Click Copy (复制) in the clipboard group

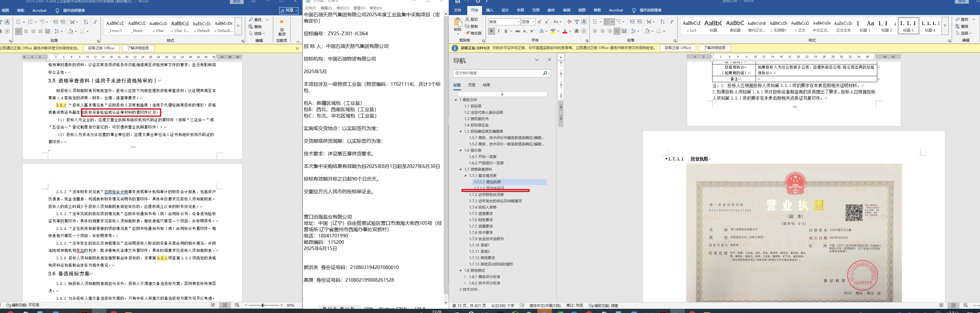tap(472, 26)
